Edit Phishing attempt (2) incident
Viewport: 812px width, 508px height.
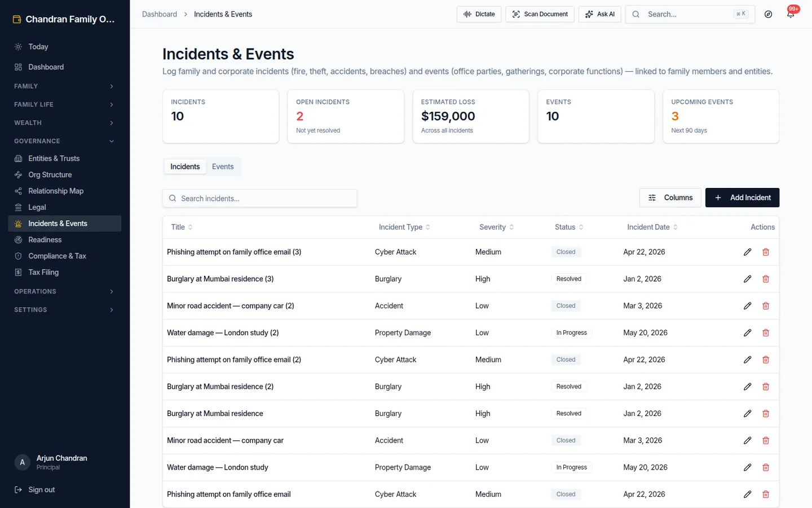click(747, 360)
